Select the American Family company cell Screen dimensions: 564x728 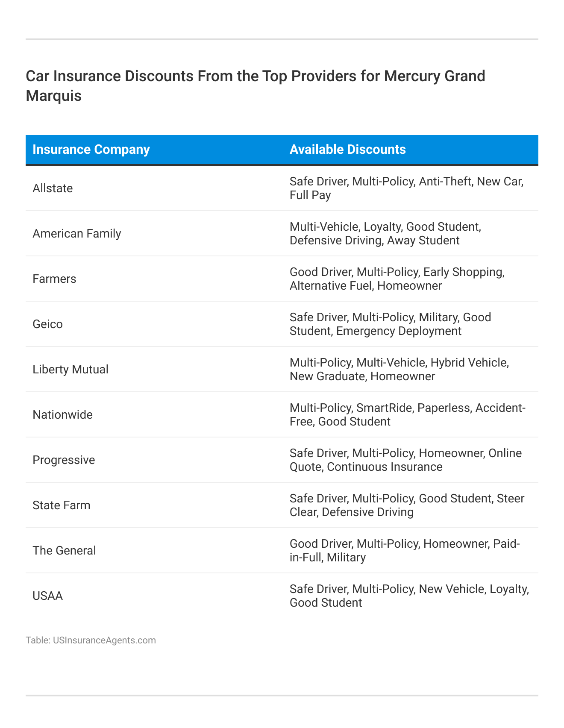point(77,234)
